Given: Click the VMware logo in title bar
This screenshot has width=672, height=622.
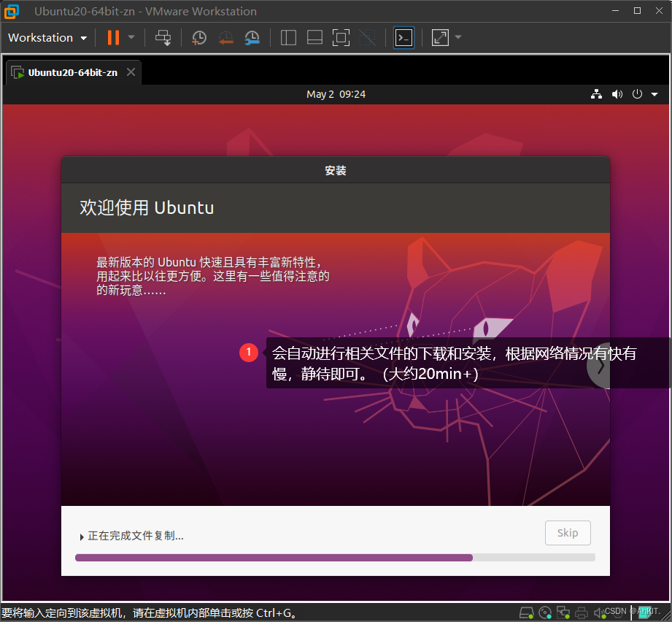Looking at the screenshot, I should [x=12, y=11].
